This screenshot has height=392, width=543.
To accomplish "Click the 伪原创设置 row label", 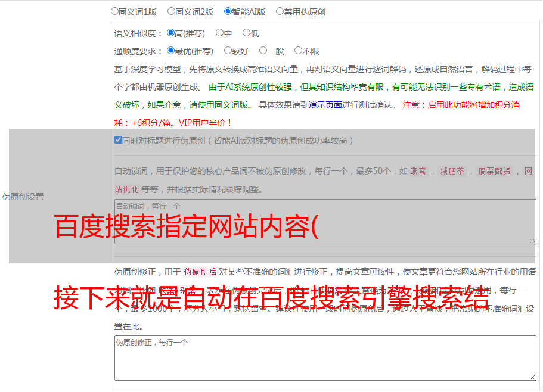I will pyautogui.click(x=23, y=197).
